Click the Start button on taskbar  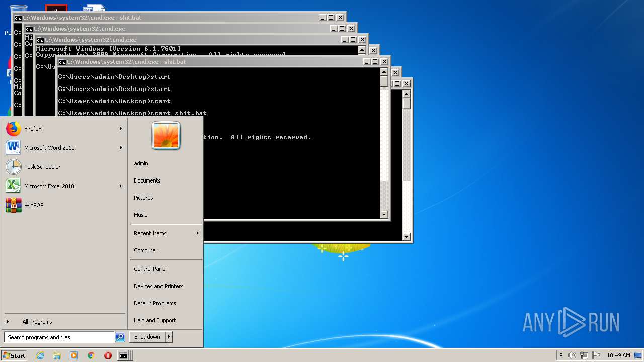click(14, 355)
